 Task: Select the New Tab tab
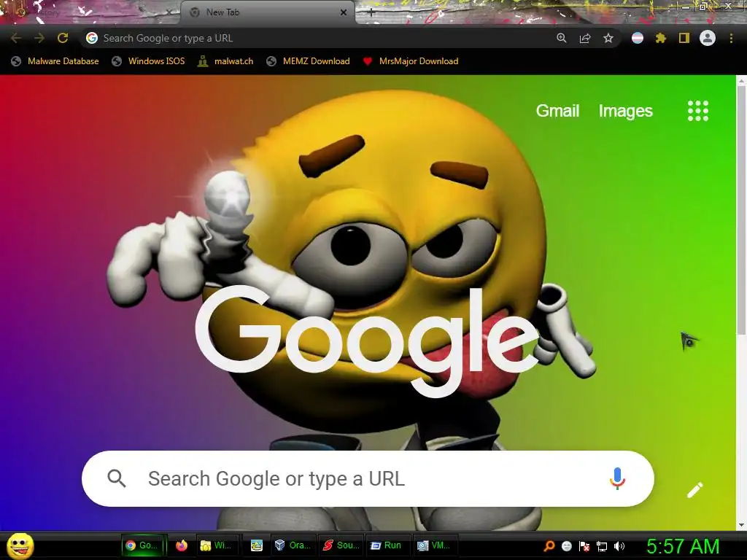click(x=268, y=12)
